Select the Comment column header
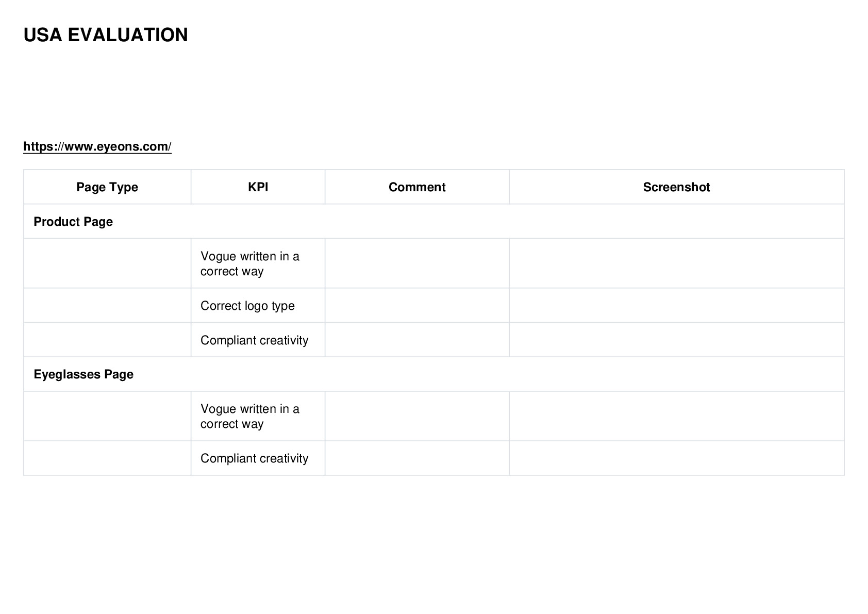868x614 pixels. pos(417,187)
